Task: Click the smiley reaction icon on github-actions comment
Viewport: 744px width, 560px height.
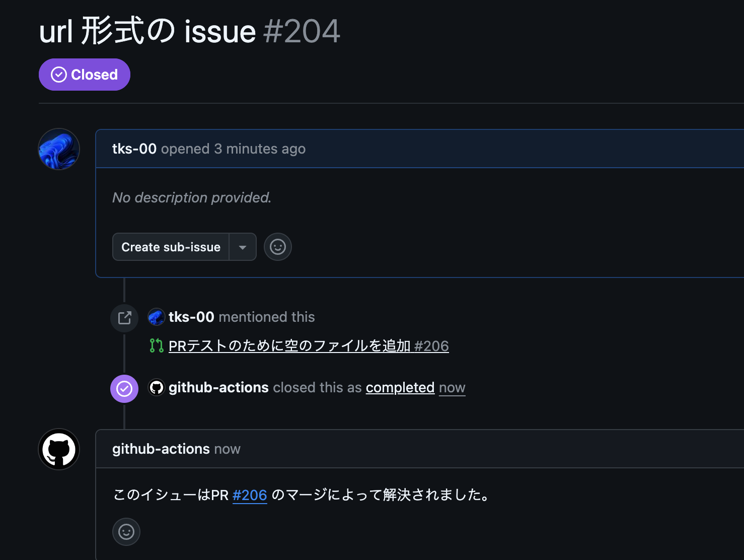Action: click(126, 532)
